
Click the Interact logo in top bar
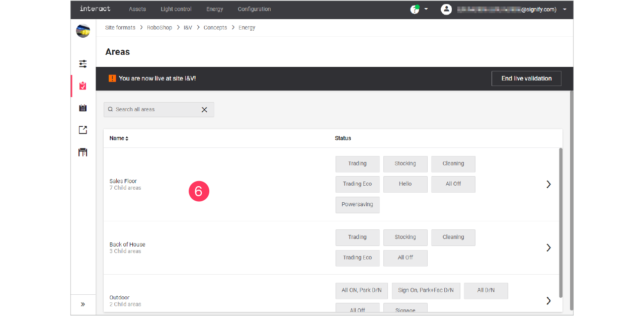click(x=95, y=9)
